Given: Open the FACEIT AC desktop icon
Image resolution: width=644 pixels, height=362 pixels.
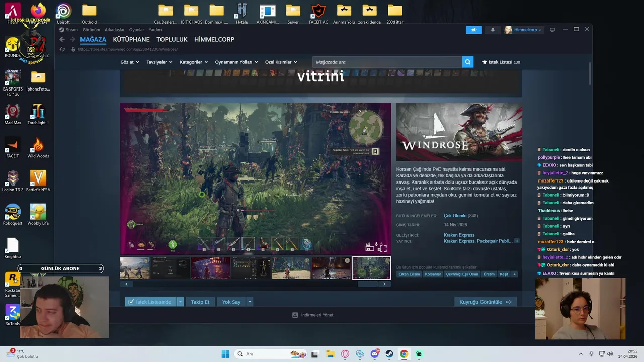Looking at the screenshot, I should tap(318, 14).
